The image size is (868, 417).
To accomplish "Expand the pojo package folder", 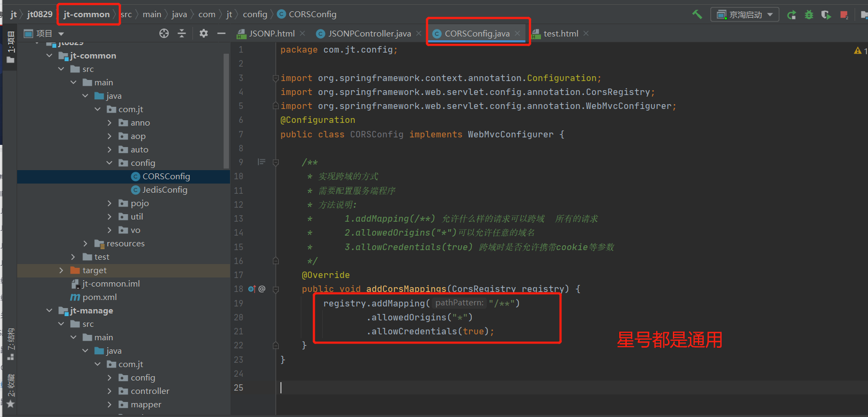I will (x=109, y=203).
